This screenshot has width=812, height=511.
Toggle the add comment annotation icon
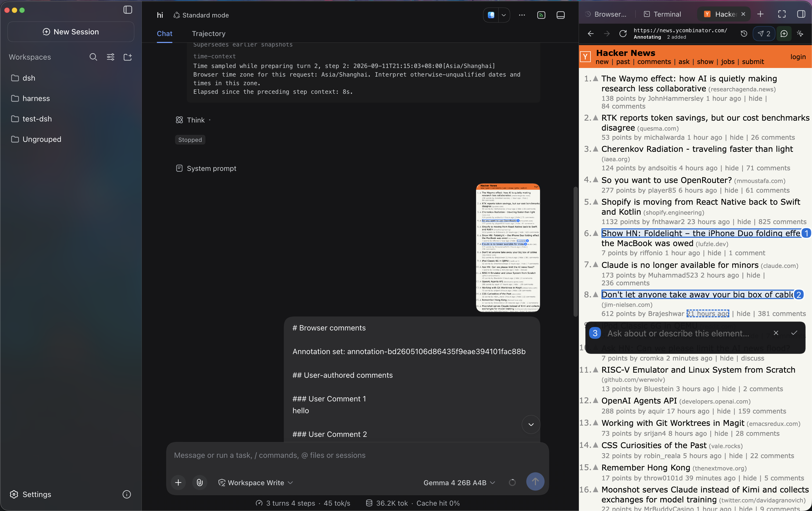click(784, 34)
